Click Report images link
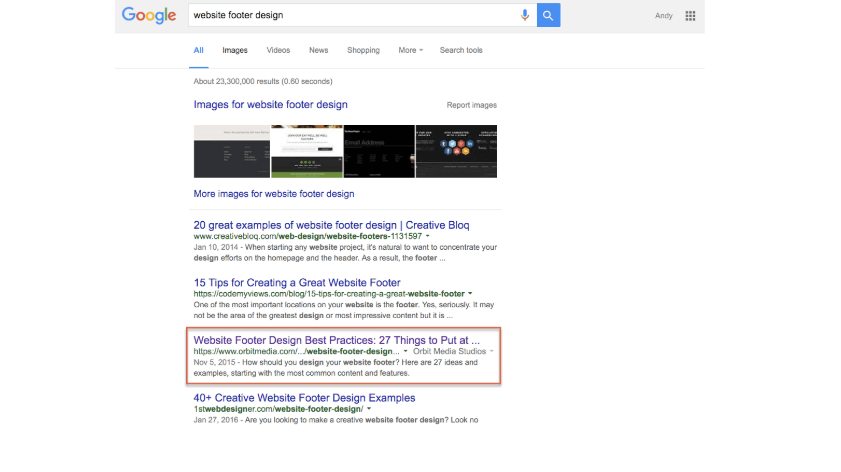Screen dimensions: 841x472 pos(471,105)
